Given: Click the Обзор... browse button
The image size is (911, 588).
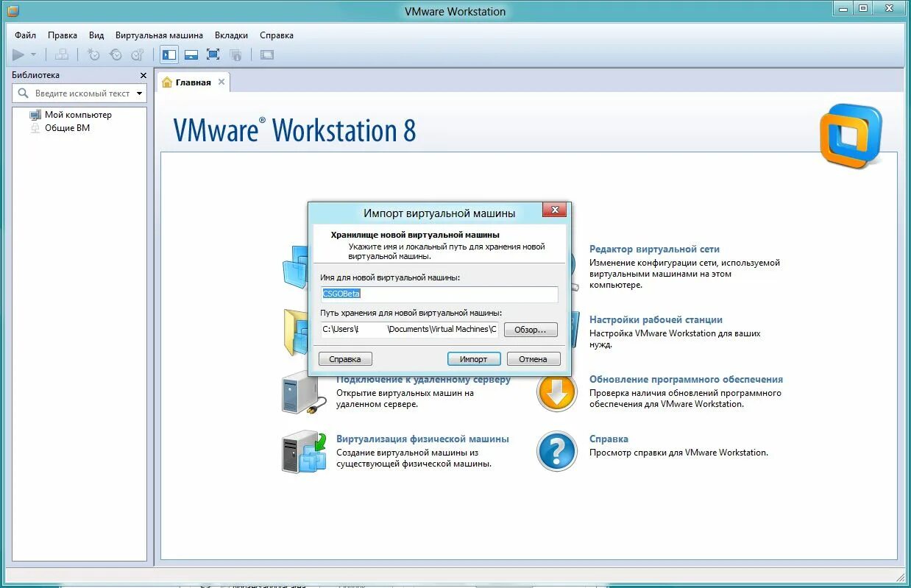Looking at the screenshot, I should coord(531,330).
